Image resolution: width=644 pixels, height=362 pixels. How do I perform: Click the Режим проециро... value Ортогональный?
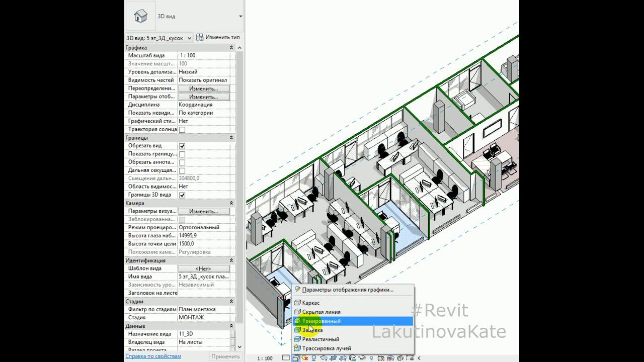point(203,228)
